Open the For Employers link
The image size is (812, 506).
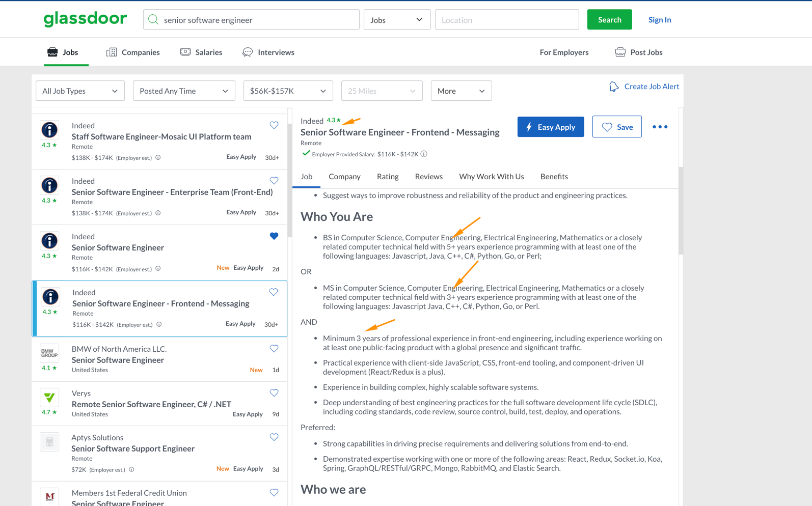point(564,52)
